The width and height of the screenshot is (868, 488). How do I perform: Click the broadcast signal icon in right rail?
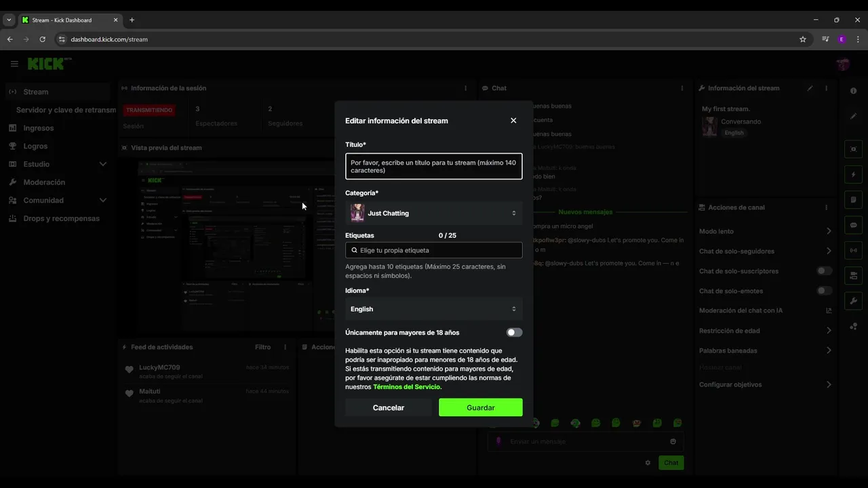pyautogui.click(x=854, y=250)
